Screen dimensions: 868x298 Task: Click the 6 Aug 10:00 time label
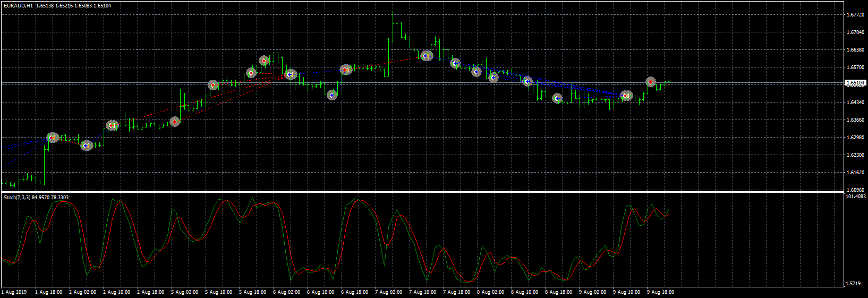point(321,292)
